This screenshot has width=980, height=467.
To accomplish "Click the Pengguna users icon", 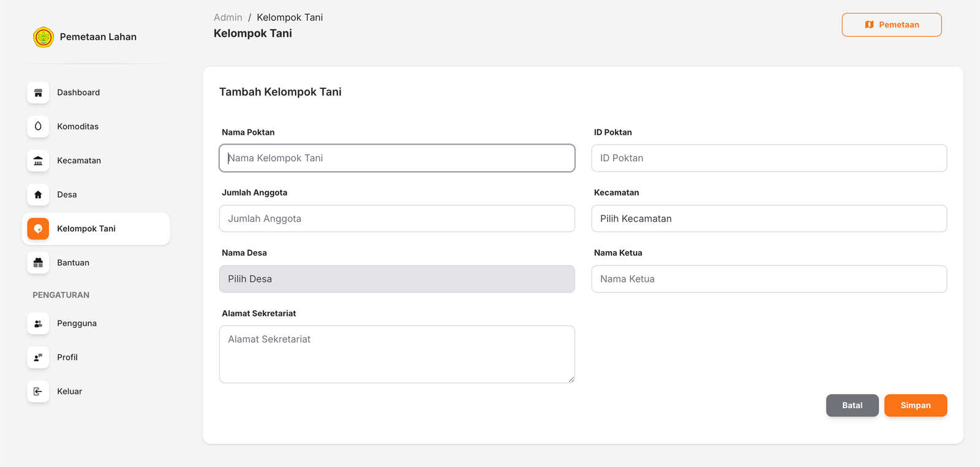I will [x=38, y=323].
